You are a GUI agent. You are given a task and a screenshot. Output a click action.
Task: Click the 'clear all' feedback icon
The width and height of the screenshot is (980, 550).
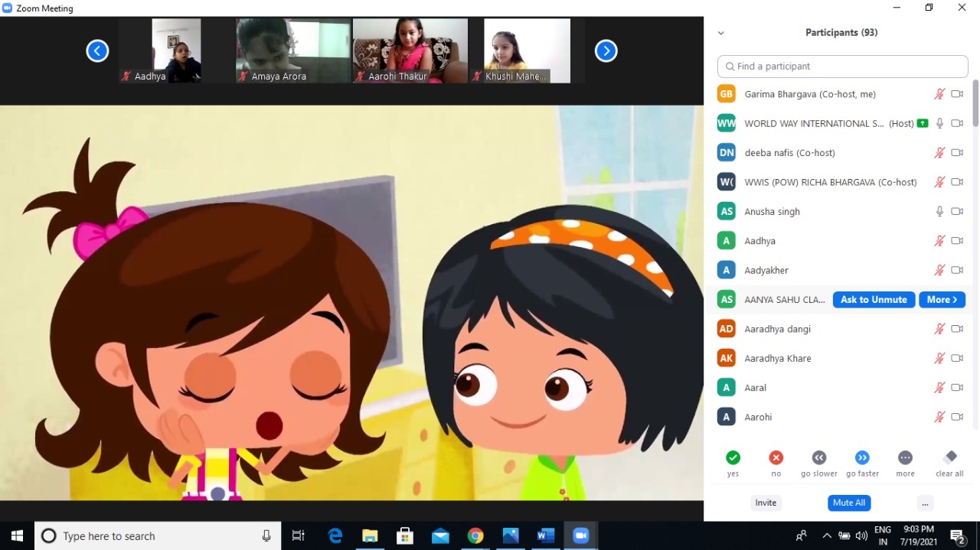950,457
